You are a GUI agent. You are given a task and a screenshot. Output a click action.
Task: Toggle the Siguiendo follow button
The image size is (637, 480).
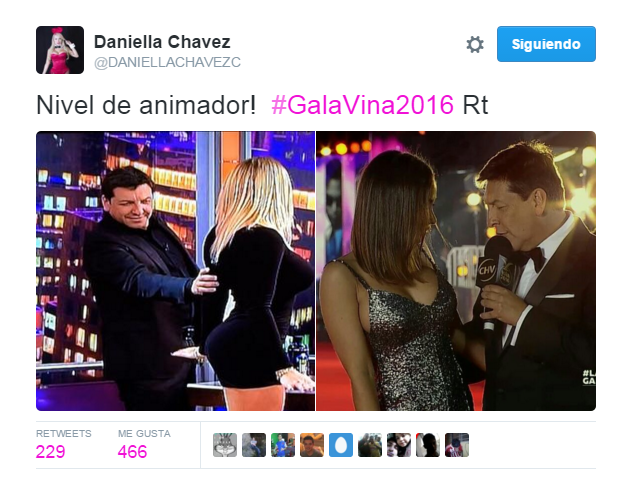coord(546,44)
